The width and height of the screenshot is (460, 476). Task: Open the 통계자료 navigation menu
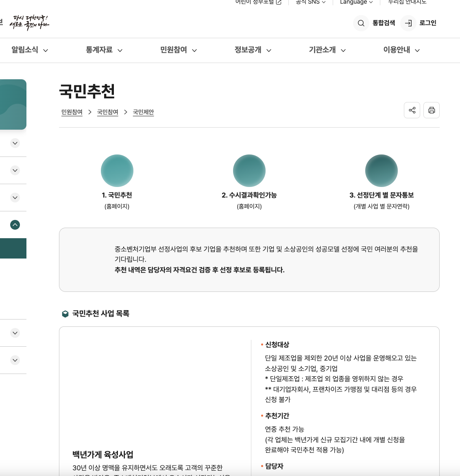pos(104,50)
